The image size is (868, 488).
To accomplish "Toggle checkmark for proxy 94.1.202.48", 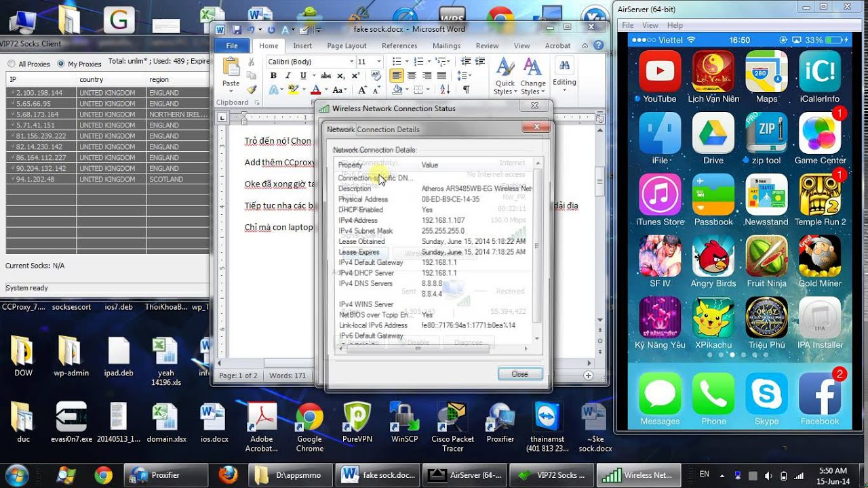I will (12, 180).
